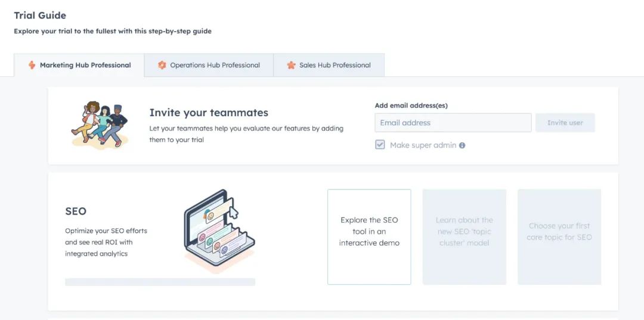Image resolution: width=644 pixels, height=320 pixels.
Task: Click the Sales Hub star icon
Action: 291,65
